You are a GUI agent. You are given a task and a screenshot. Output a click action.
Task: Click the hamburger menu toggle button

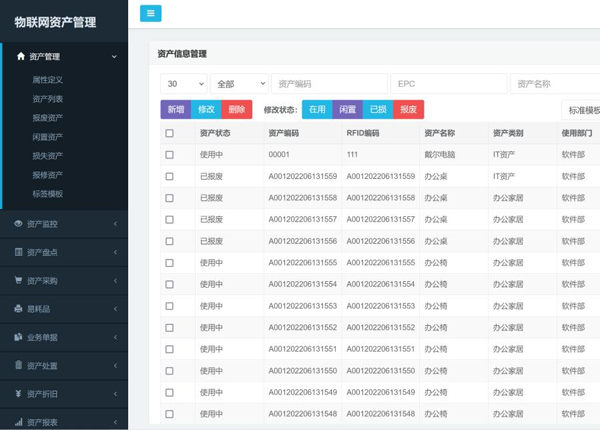(x=151, y=13)
